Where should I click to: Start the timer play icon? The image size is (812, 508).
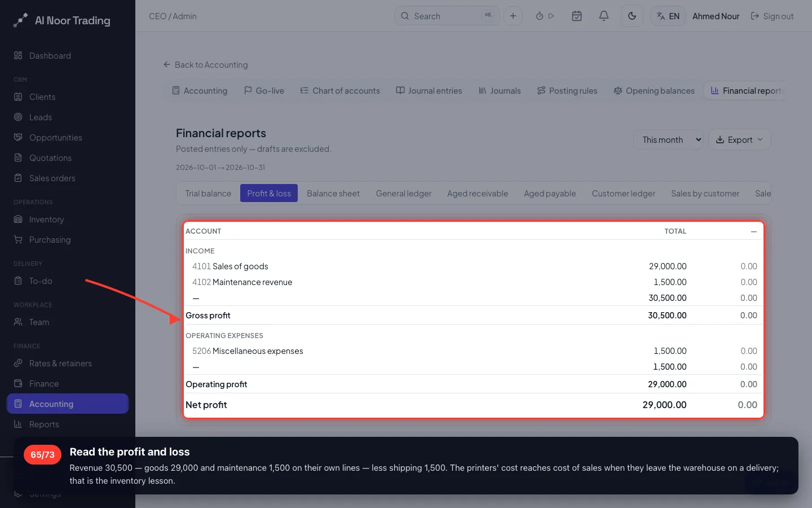(x=551, y=16)
